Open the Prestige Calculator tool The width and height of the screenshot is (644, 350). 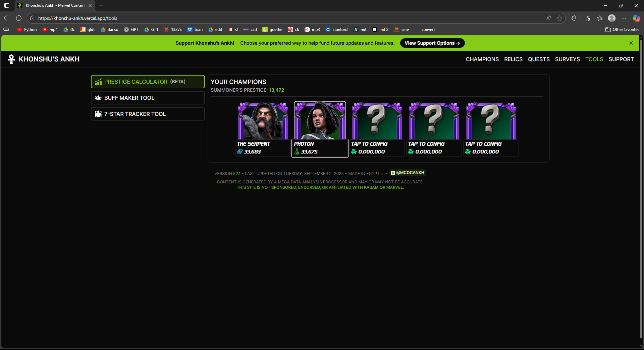click(148, 82)
